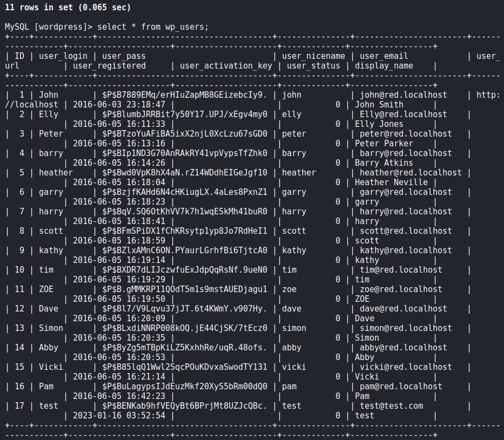Screen dimensions: 504x440
Task: Click Elly's hash $P$BlumbJRRBit7y50Y17.UPJ/xEgv4my0
Action: 185,114
